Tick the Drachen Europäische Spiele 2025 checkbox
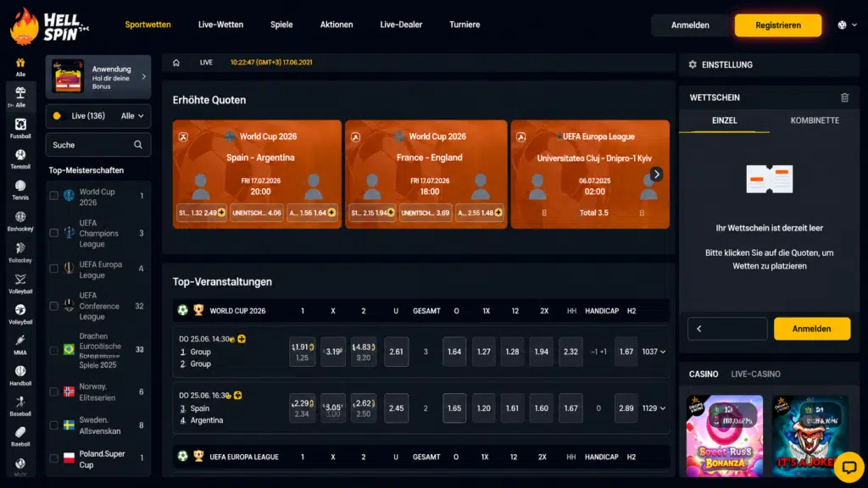Viewport: 868px width, 488px height. 53,350
